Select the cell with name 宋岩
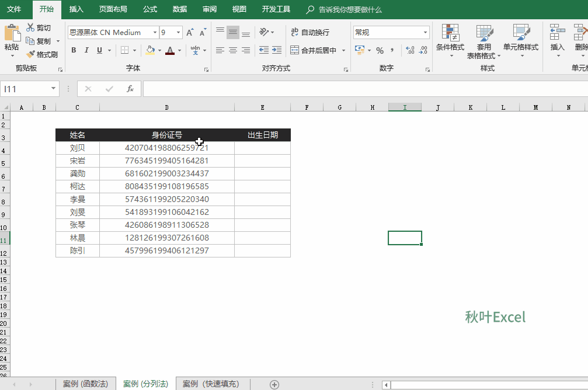This screenshot has width=588, height=390. 78,161
